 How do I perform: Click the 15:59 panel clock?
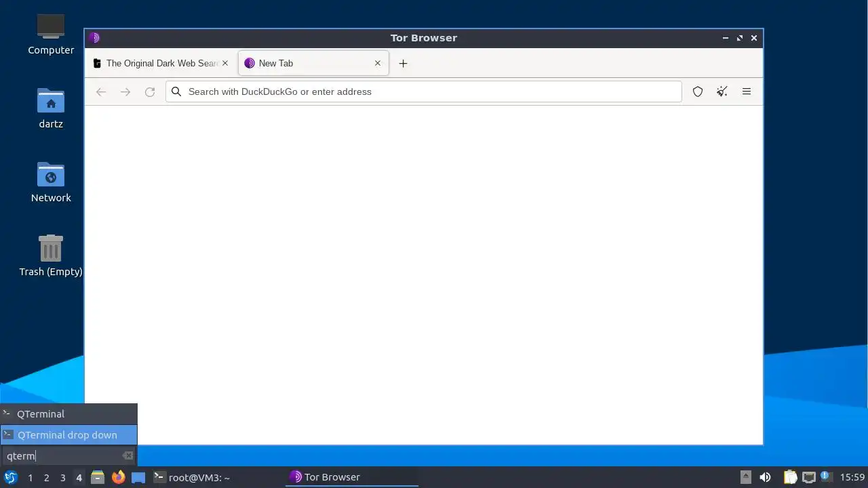point(852,477)
